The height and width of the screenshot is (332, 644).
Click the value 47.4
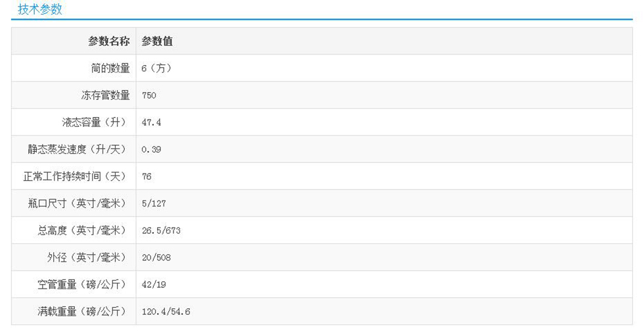[151, 122]
